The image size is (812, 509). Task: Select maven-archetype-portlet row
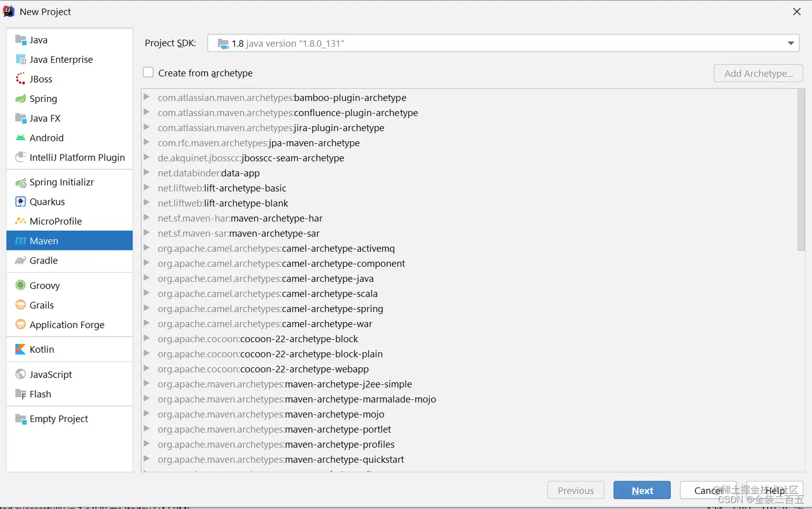(x=469, y=429)
